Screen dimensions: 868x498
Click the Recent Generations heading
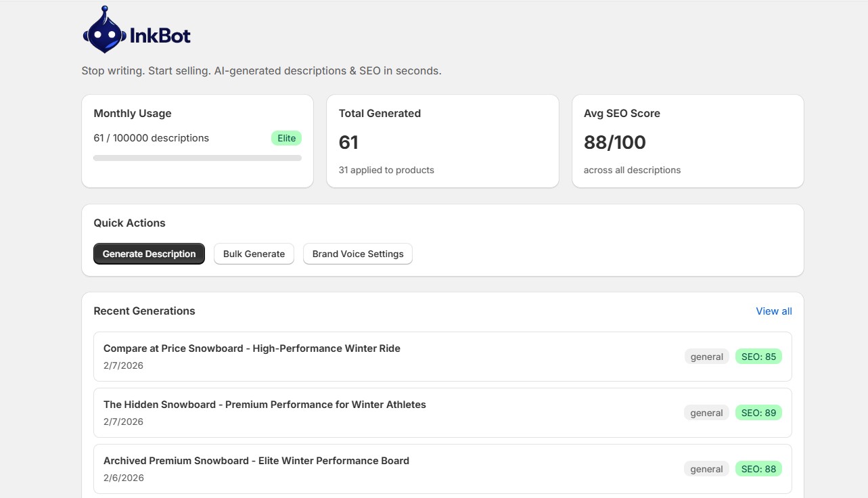pyautogui.click(x=144, y=311)
